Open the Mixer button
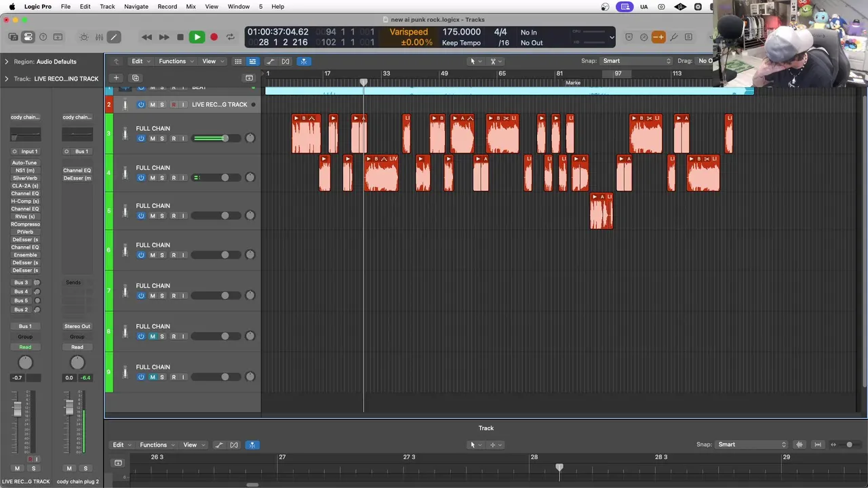 click(99, 37)
